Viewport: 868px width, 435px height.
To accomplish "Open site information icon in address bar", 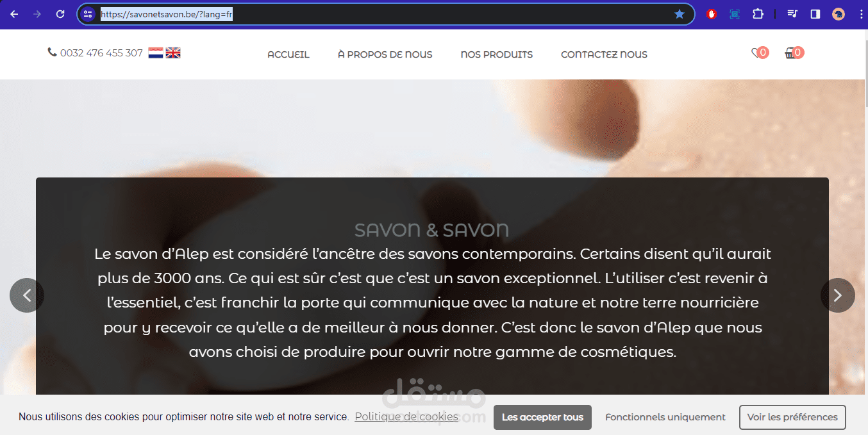I will pos(88,14).
